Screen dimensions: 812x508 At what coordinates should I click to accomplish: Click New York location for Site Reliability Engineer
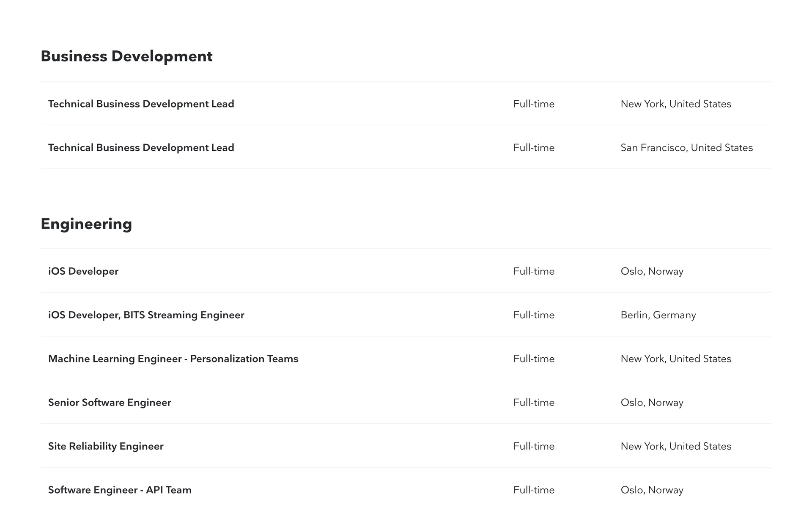pos(676,446)
